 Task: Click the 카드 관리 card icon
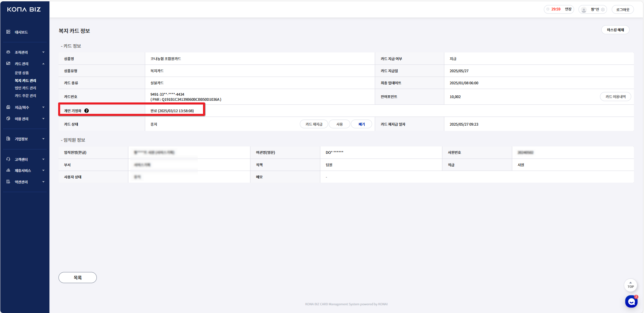(8, 63)
